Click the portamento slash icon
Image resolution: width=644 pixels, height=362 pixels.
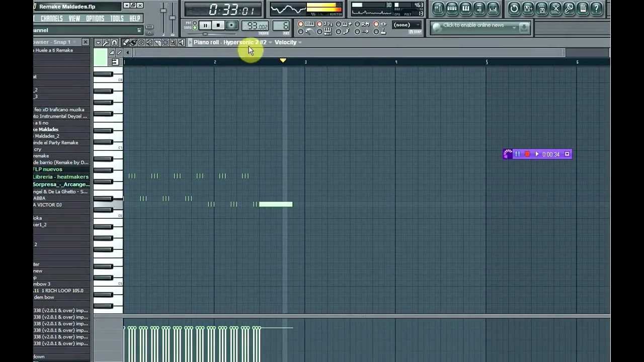(119, 52)
